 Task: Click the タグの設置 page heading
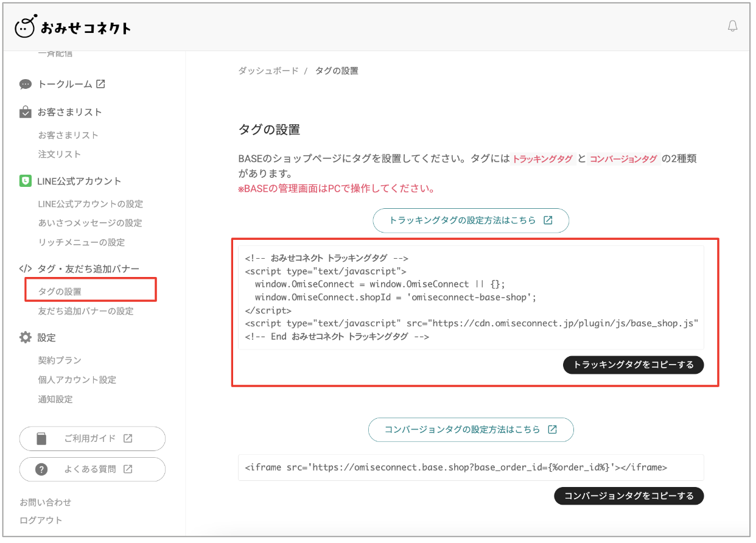pyautogui.click(x=269, y=130)
